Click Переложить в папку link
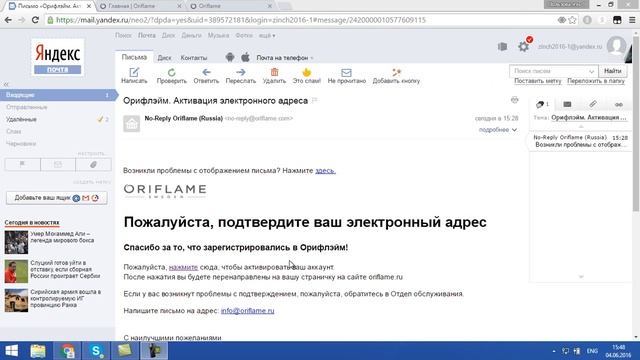The image size is (640, 360). (596, 81)
